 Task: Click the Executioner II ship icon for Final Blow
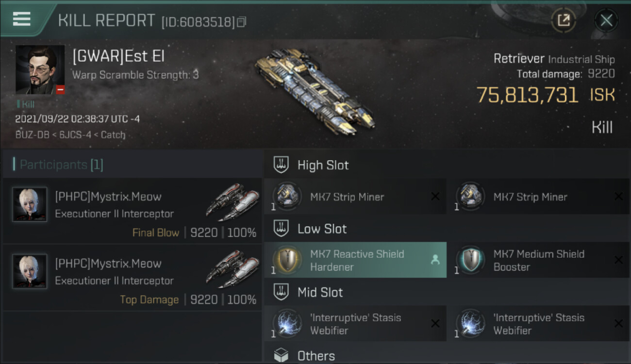tap(232, 201)
